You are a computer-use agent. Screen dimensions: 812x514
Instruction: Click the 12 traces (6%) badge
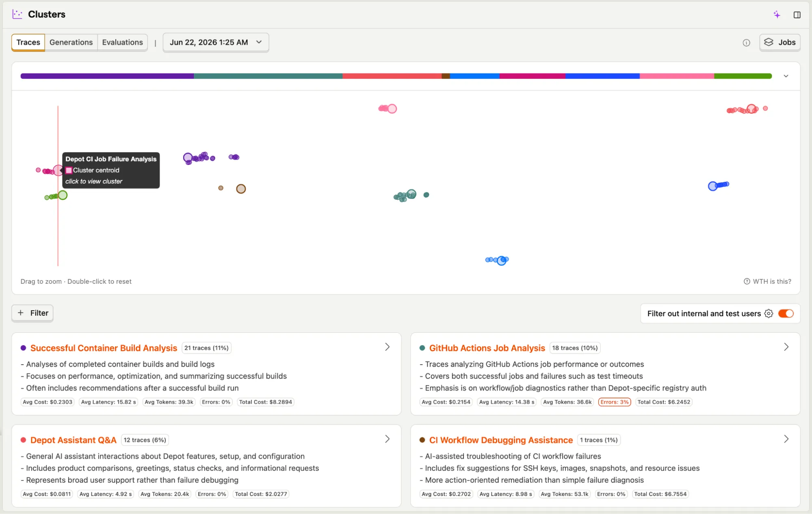145,440
